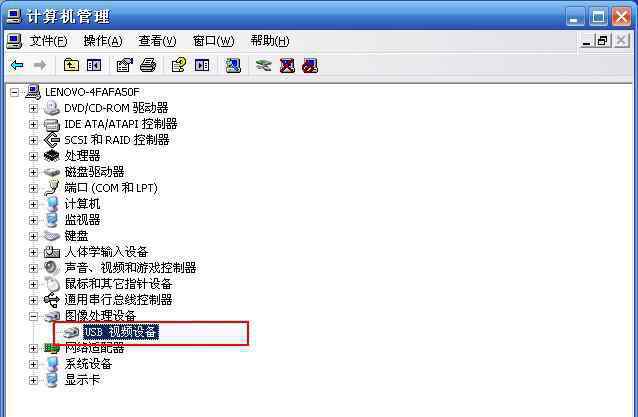
Task: Toggle the Show/Hide console tree icon
Action: tap(94, 65)
